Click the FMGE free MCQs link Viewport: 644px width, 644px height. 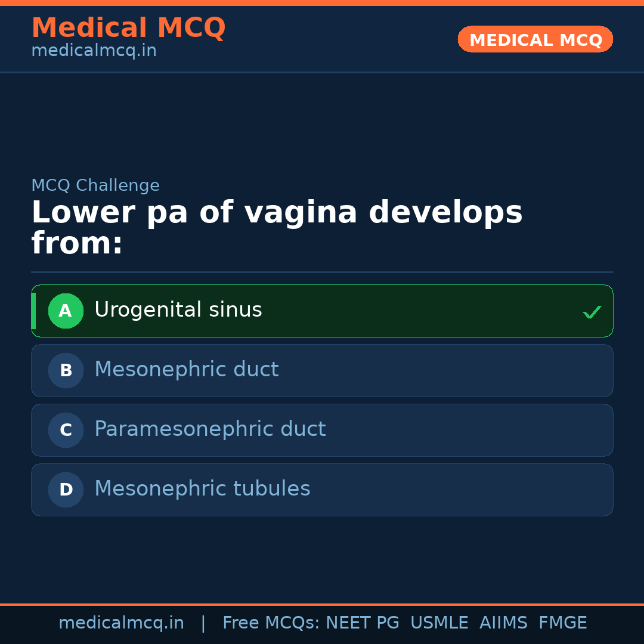coord(562,622)
